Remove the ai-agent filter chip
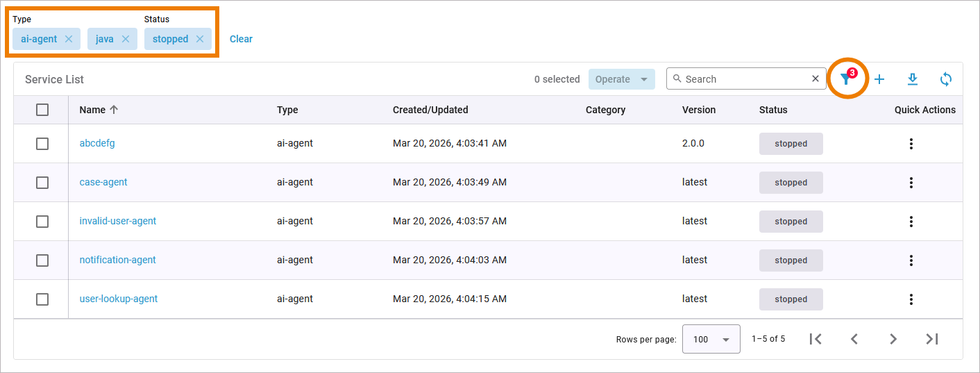Image resolution: width=980 pixels, height=373 pixels. point(69,39)
